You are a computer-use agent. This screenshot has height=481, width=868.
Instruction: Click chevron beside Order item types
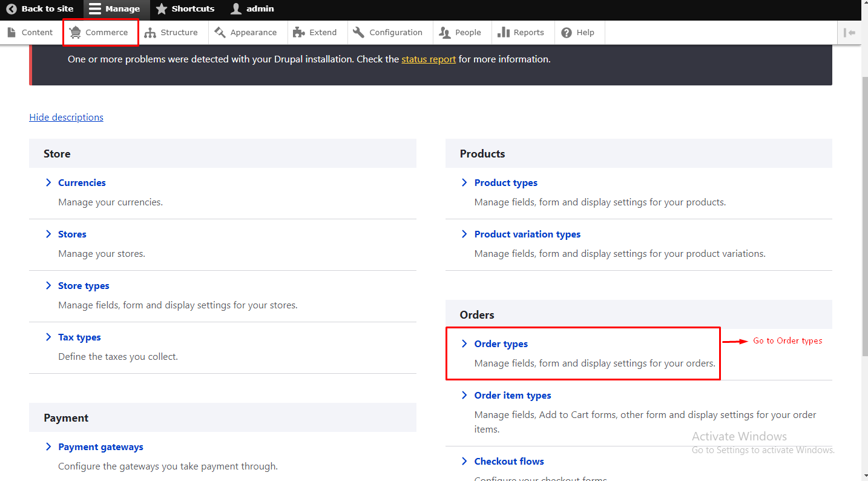(464, 396)
